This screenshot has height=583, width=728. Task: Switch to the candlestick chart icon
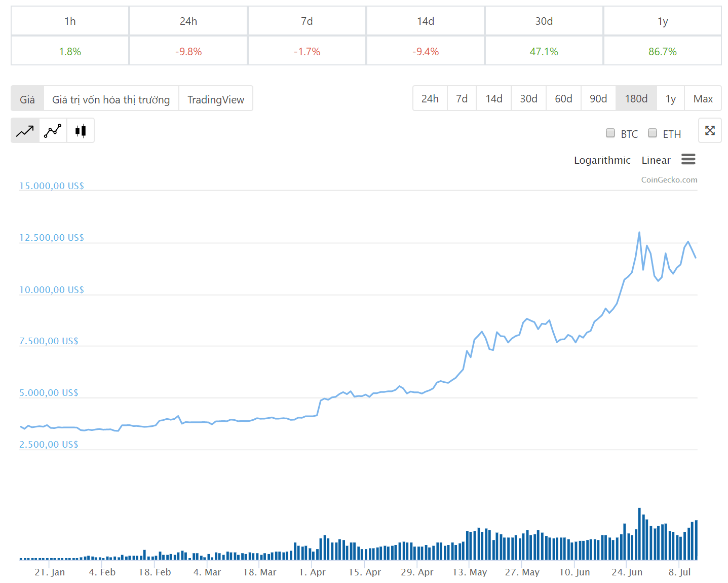tap(81, 131)
